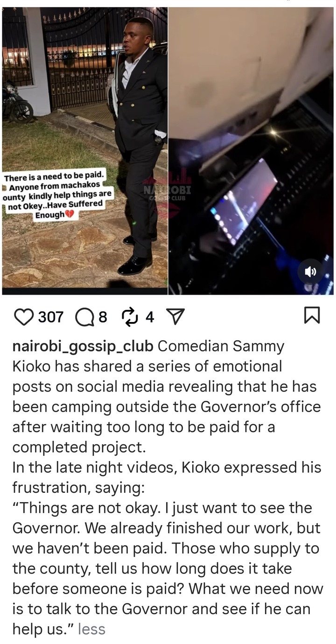Tap the motorcycle in the left photo
The image size is (336, 644).
point(16,102)
